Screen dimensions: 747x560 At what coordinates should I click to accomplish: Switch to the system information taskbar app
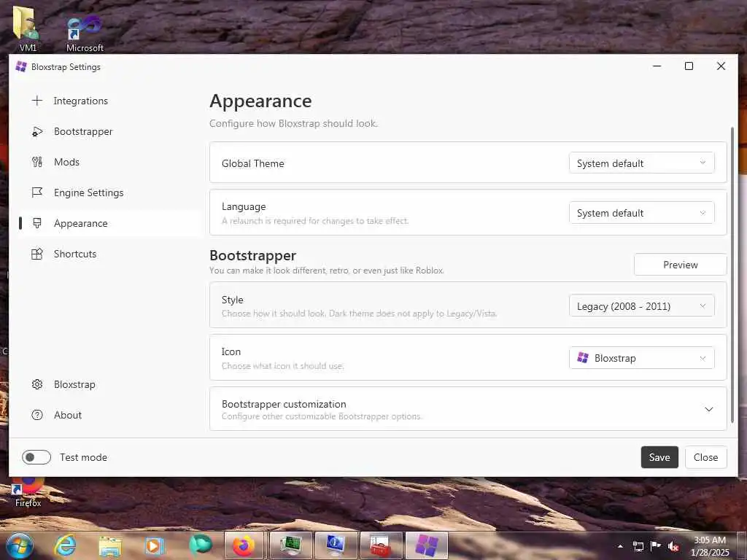(x=336, y=545)
